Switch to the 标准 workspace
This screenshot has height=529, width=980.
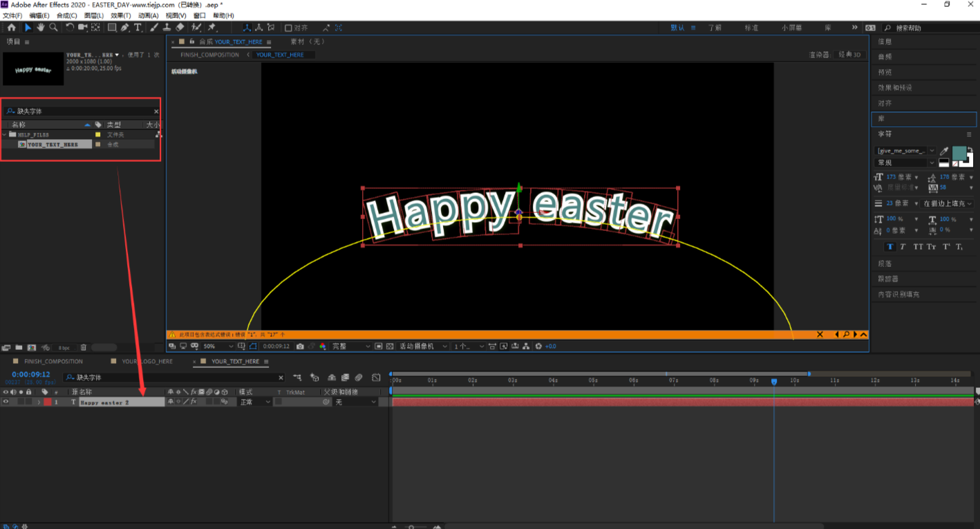(751, 28)
